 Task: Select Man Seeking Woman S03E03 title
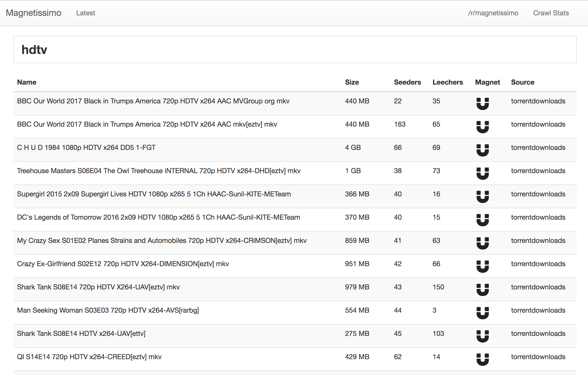[108, 310]
